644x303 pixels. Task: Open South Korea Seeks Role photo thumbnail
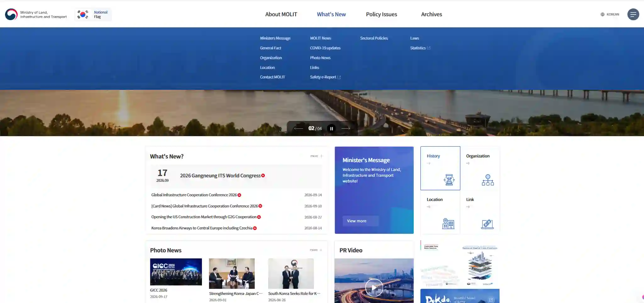click(x=291, y=273)
